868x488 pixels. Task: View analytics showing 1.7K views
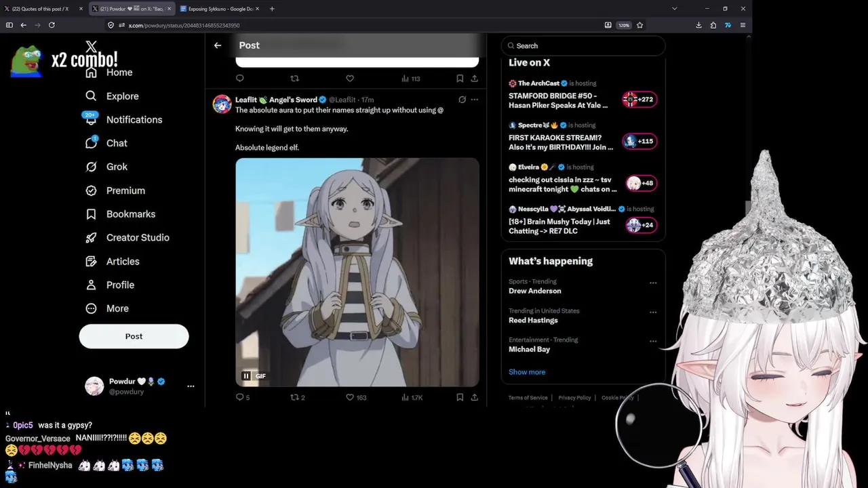pos(412,397)
